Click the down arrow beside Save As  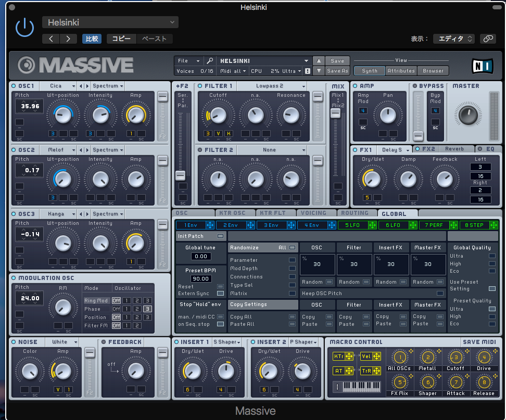point(319,71)
